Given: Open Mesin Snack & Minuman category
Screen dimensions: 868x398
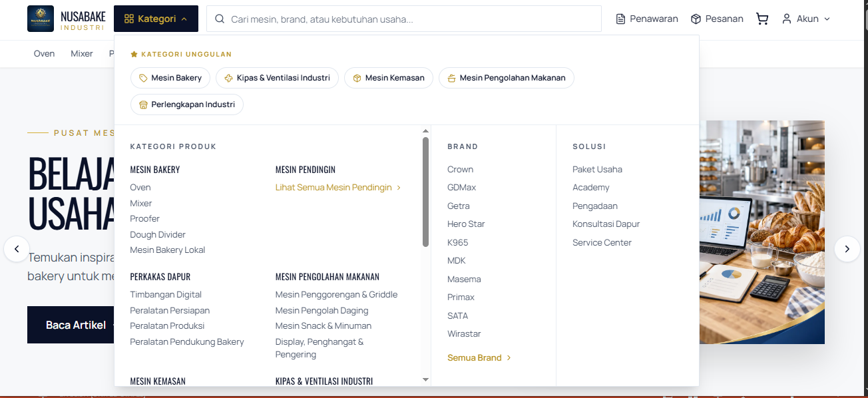Looking at the screenshot, I should click(x=324, y=325).
